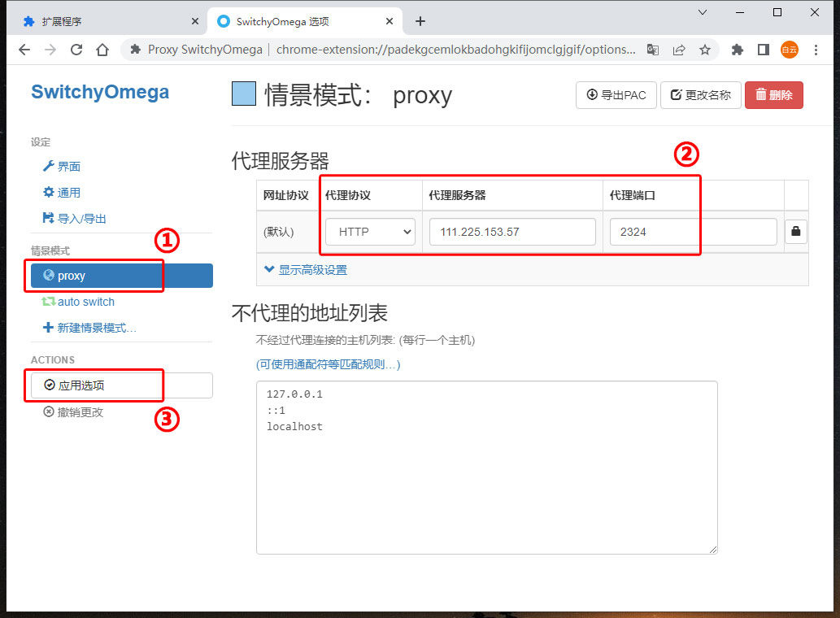Click the 网址协议 column header
The image size is (840, 618).
coord(286,195)
